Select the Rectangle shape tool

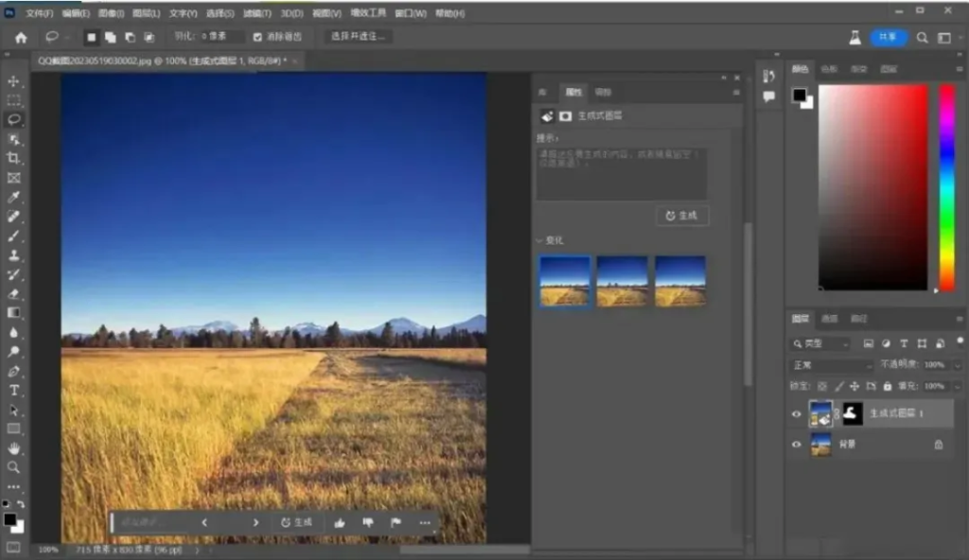tap(13, 429)
